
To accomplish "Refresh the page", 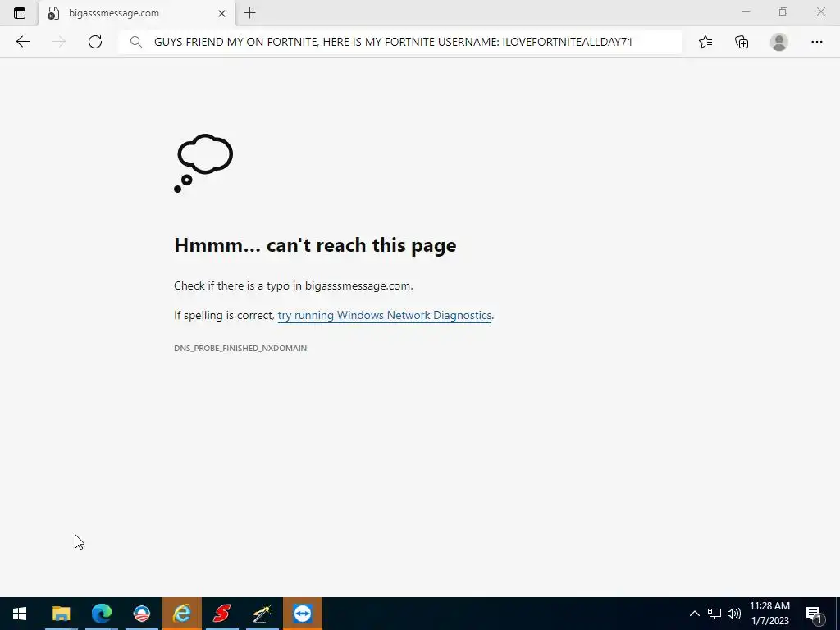I will 95,42.
